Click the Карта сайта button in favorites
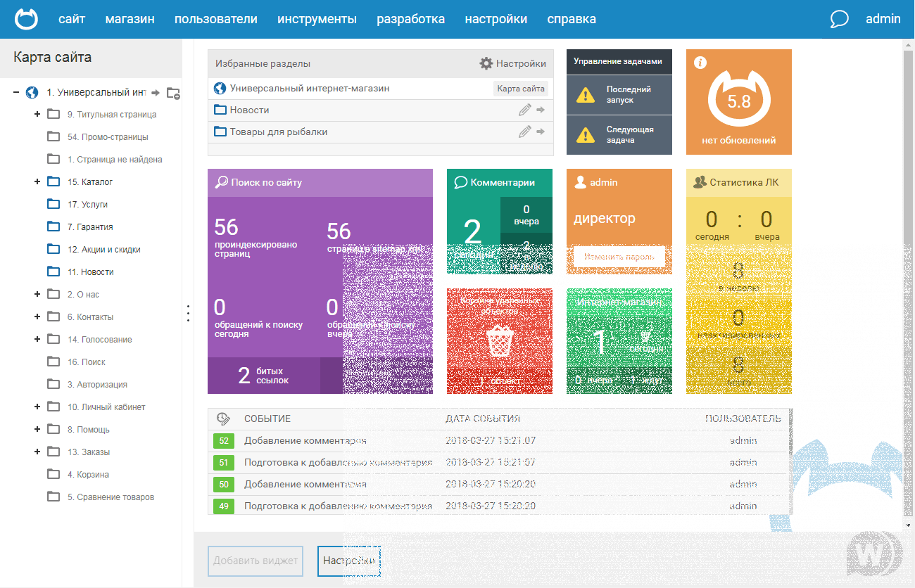 coord(520,89)
